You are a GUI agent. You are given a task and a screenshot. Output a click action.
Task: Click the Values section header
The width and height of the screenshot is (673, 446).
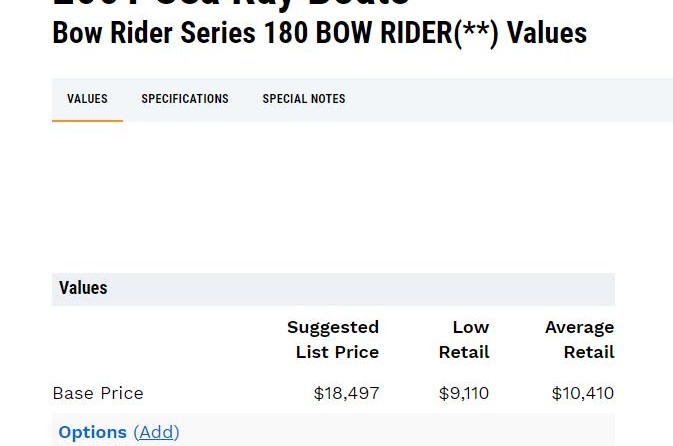point(83,288)
